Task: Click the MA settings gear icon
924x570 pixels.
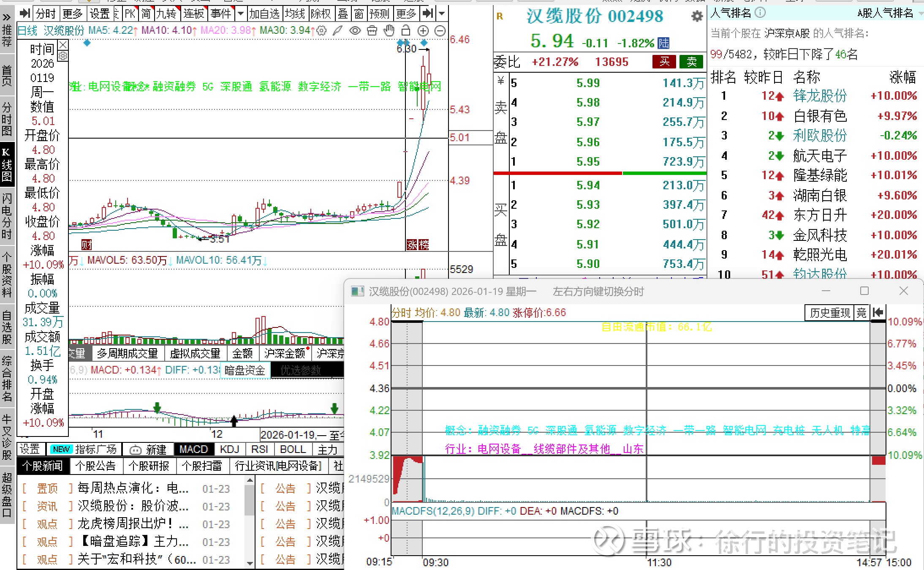Action: (x=321, y=30)
